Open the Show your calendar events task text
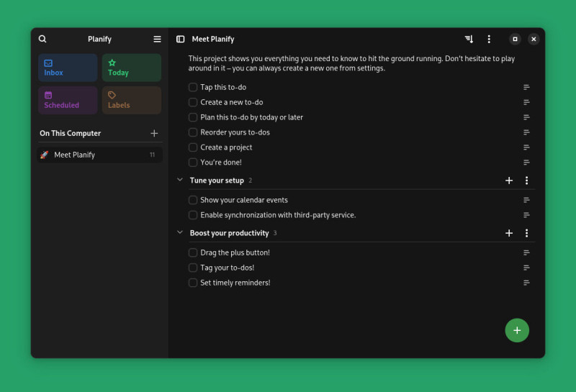Image resolution: width=576 pixels, height=392 pixels. click(244, 200)
